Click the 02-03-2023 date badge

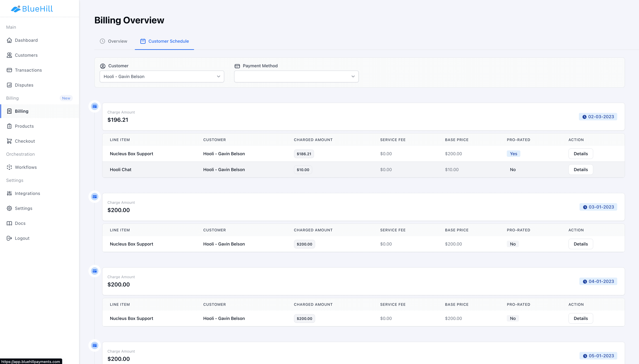coord(598,117)
